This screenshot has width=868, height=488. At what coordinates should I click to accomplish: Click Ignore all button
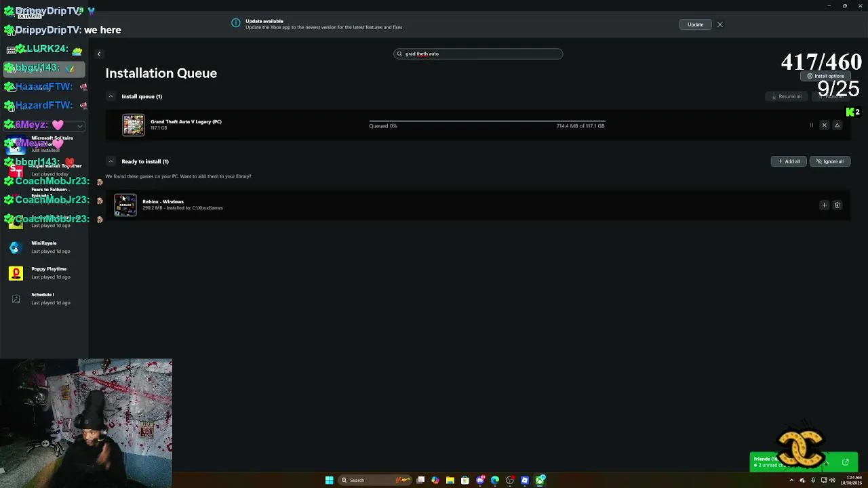click(830, 161)
